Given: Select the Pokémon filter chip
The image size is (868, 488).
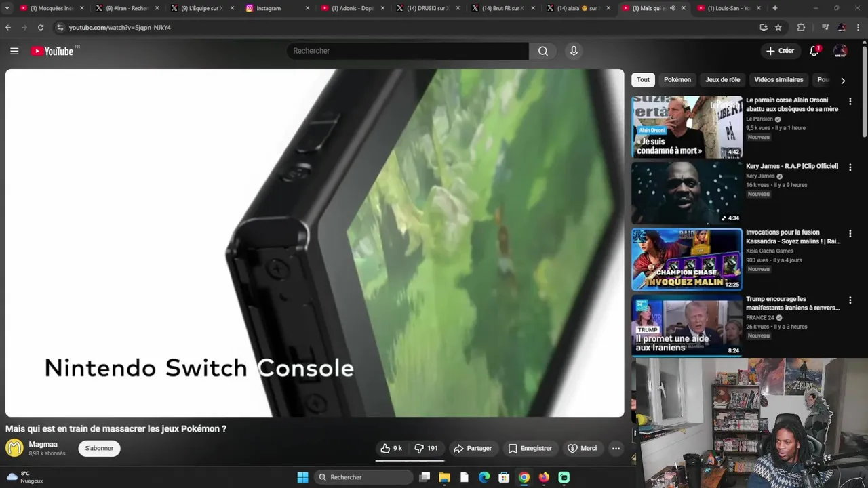Looking at the screenshot, I should point(677,80).
